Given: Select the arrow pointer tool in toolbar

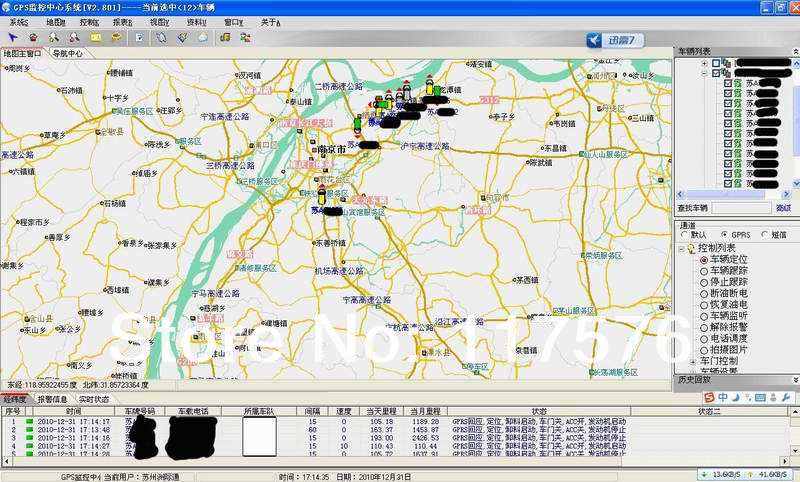Looking at the screenshot, I should pos(13,37).
